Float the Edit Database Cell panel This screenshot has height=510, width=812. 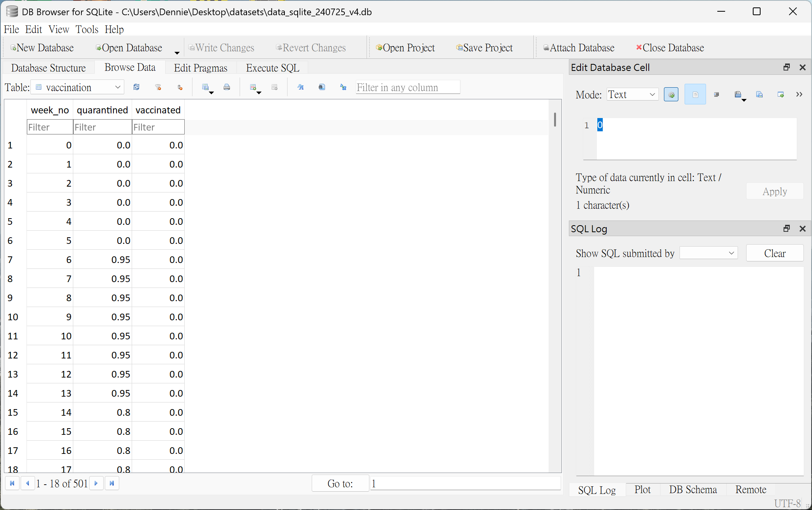tap(786, 67)
